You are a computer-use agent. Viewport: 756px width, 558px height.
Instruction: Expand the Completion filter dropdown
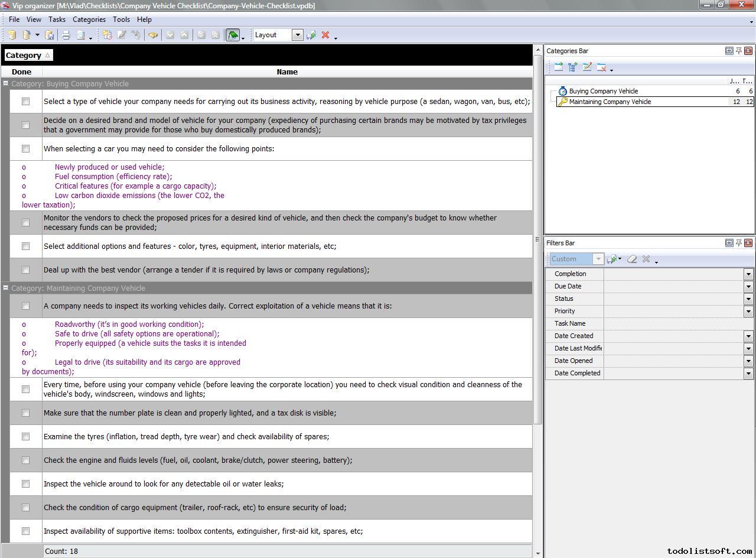748,274
